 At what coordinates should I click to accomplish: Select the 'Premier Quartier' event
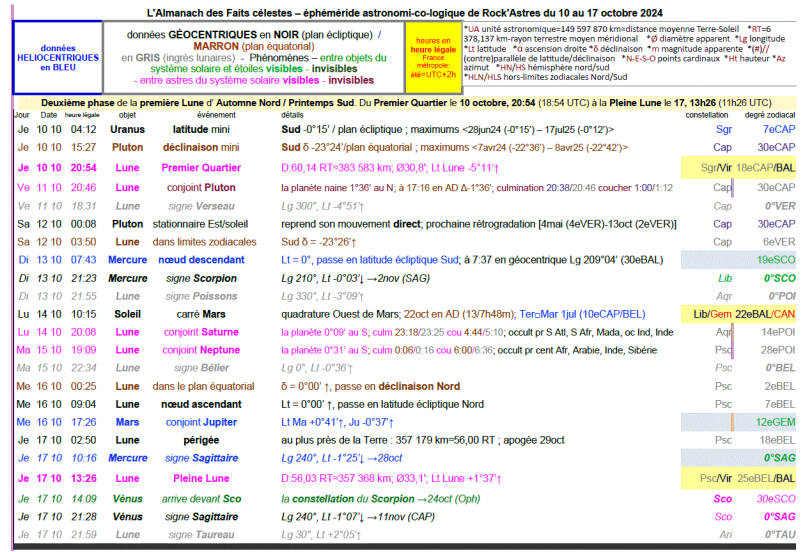pyautogui.click(x=201, y=168)
